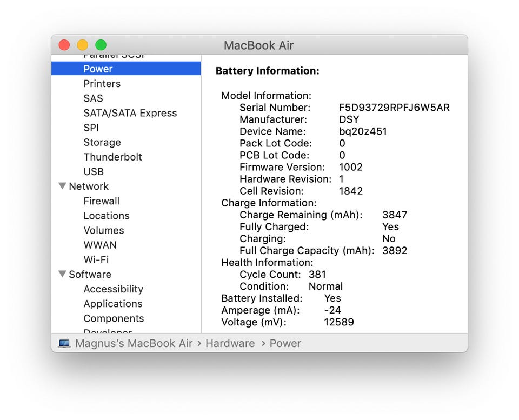This screenshot has height=420, width=519.
Task: Click Magnus's MacBook Air in path bar
Action: pyautogui.click(x=134, y=344)
